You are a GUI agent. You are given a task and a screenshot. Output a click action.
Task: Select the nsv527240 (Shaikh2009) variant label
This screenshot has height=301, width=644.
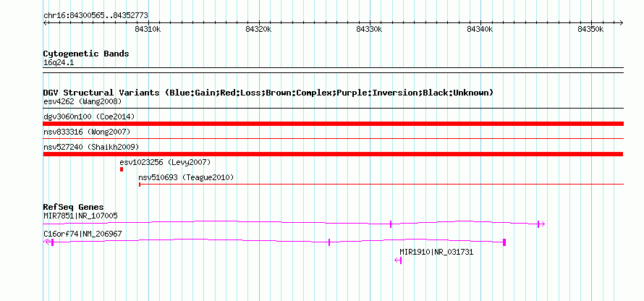(x=91, y=147)
